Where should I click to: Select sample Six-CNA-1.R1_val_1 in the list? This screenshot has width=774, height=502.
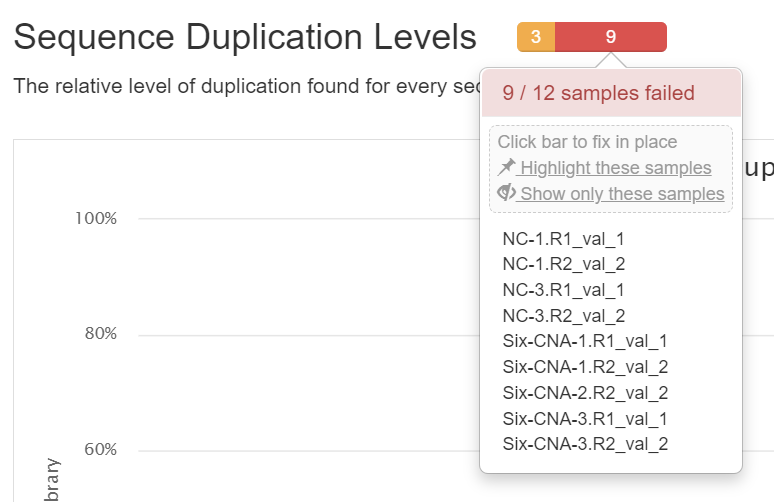click(585, 341)
